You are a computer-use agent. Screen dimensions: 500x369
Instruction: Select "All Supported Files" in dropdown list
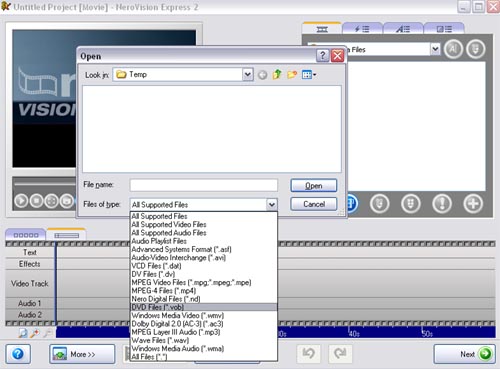(x=204, y=216)
